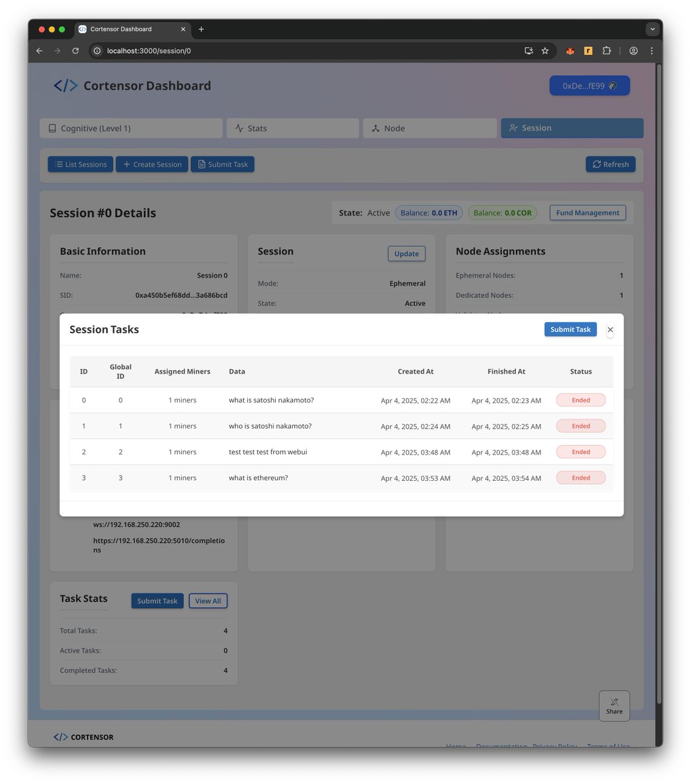Viewport: 691px width, 784px height.
Task: Reload the page with the refresh icon
Action: [76, 50]
